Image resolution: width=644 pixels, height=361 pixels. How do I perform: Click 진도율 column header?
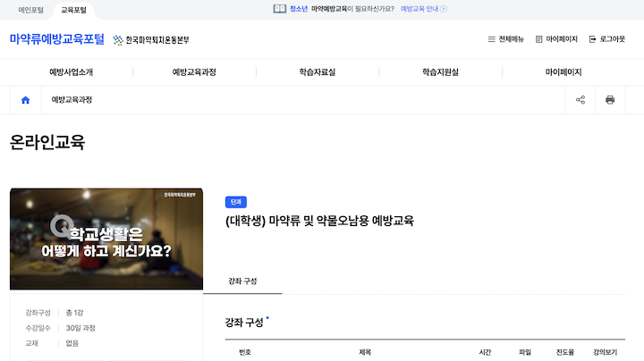564,352
